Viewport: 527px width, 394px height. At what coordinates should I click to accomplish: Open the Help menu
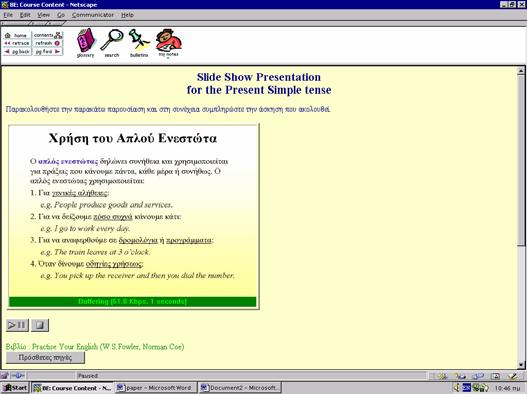click(127, 15)
